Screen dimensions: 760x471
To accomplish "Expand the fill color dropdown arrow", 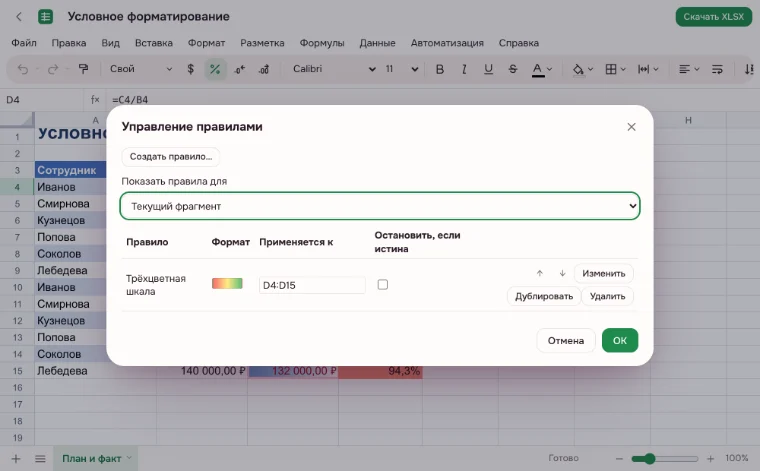I will click(590, 69).
